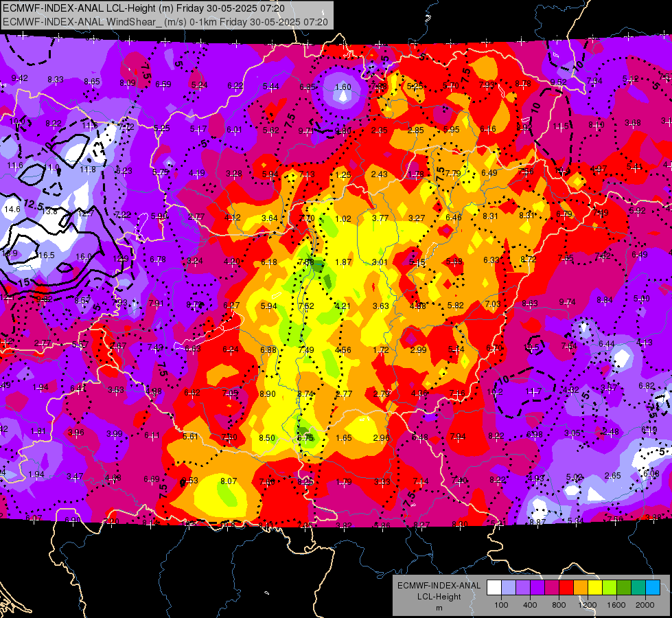Click the shear value 6.59
The image size is (672, 618).
tap(163, 84)
